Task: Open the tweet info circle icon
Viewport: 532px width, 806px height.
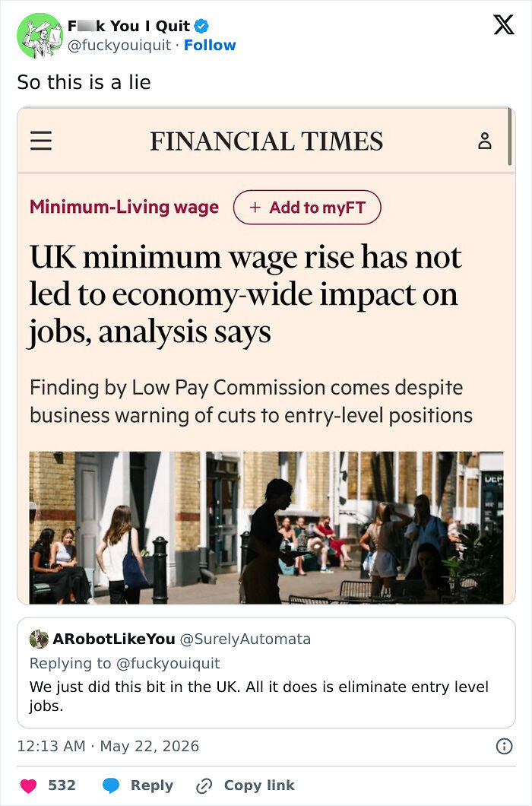Action: click(x=504, y=746)
